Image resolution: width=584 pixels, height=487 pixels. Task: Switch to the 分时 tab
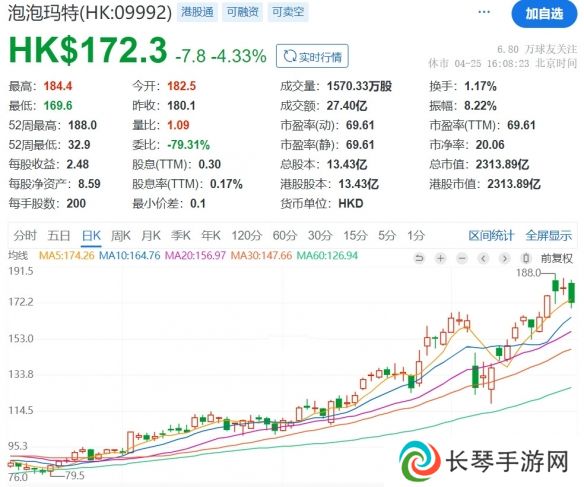point(25,235)
